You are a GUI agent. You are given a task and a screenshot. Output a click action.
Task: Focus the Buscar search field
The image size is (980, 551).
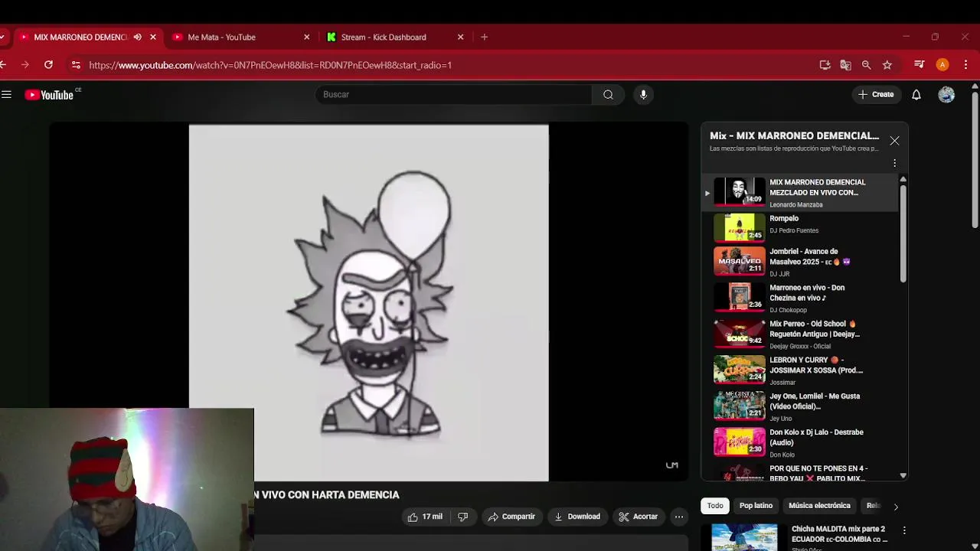[454, 95]
